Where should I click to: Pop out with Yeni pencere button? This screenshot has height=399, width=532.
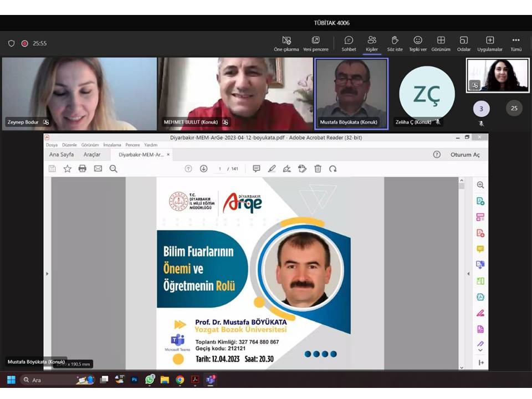pos(315,43)
